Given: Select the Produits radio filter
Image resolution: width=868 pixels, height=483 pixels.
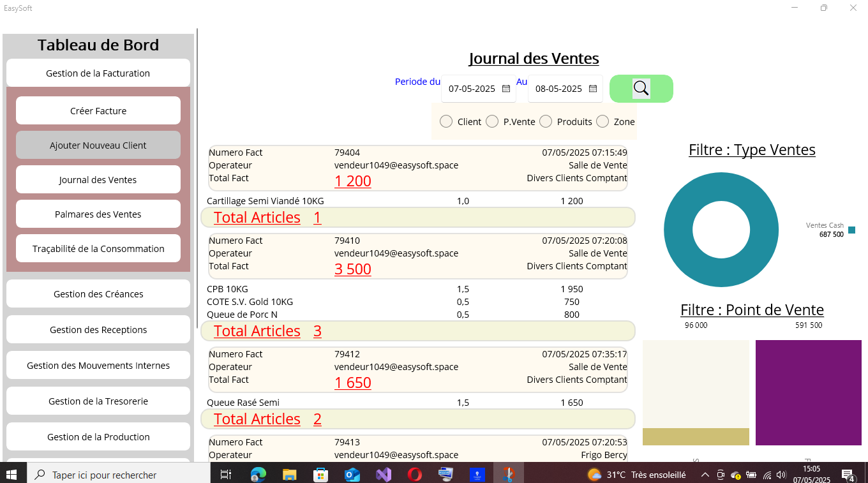Looking at the screenshot, I should point(546,121).
